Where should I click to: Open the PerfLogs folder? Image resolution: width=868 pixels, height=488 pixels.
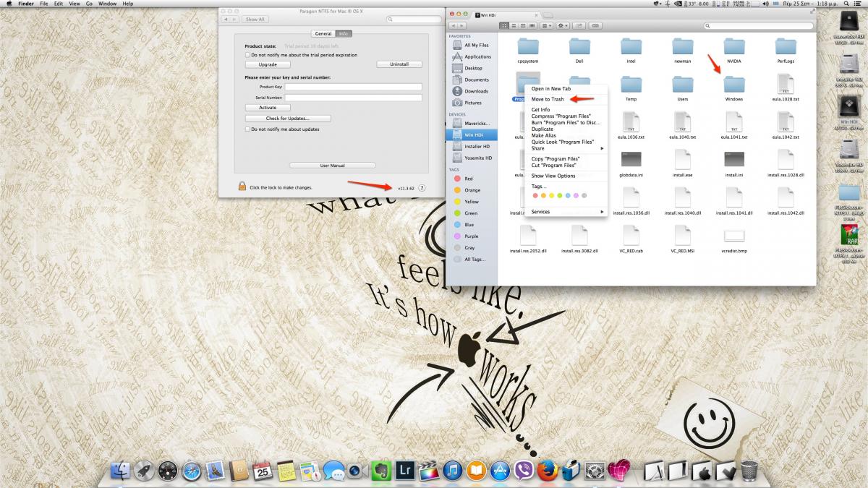(786, 51)
